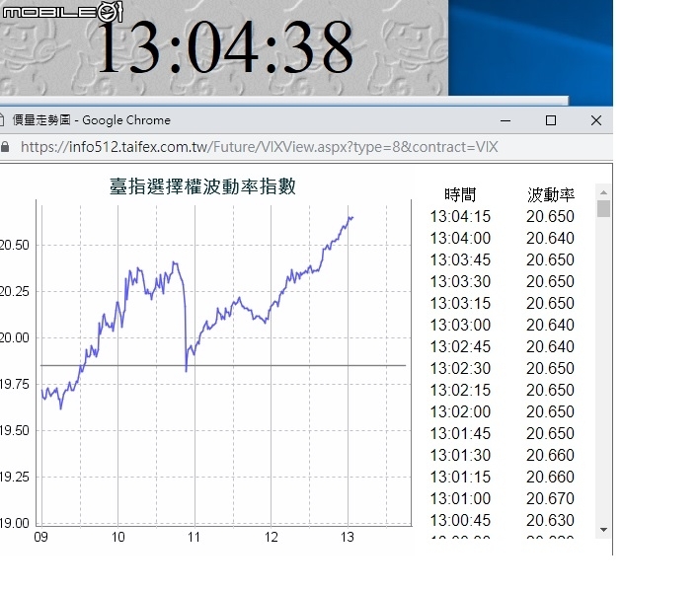Screen dimensions: 700x591
Task: Select the 13:02:30 time row
Action: coord(503,368)
